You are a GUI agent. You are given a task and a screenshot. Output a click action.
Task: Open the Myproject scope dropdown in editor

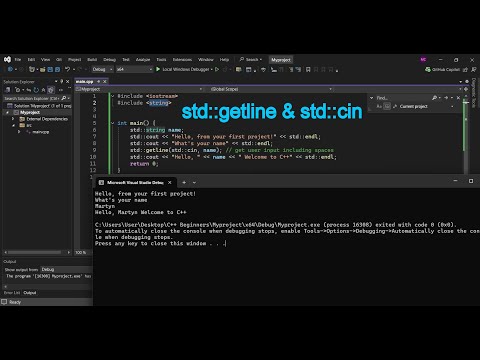pos(139,89)
